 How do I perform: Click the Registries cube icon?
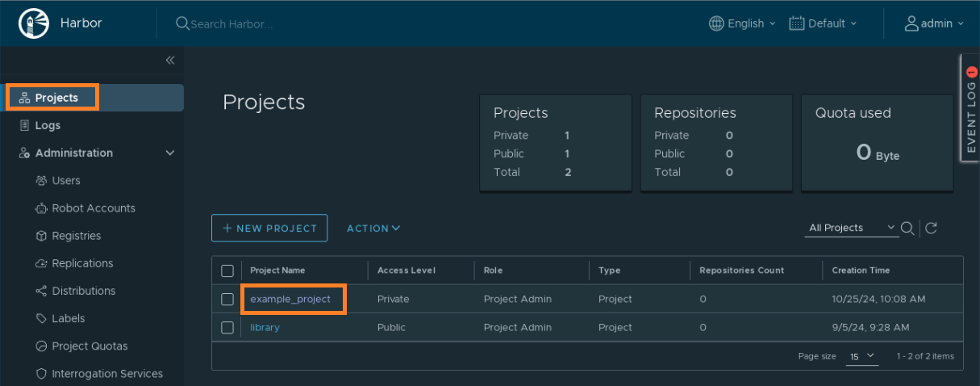[42, 236]
